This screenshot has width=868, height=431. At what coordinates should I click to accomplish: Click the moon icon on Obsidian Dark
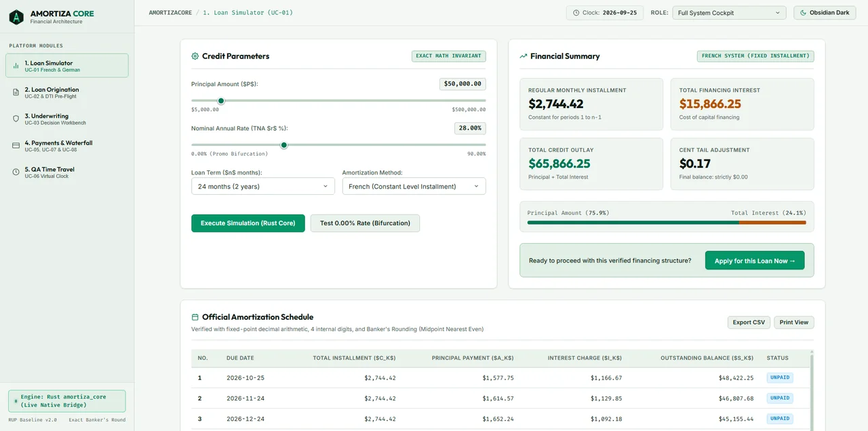tap(804, 13)
